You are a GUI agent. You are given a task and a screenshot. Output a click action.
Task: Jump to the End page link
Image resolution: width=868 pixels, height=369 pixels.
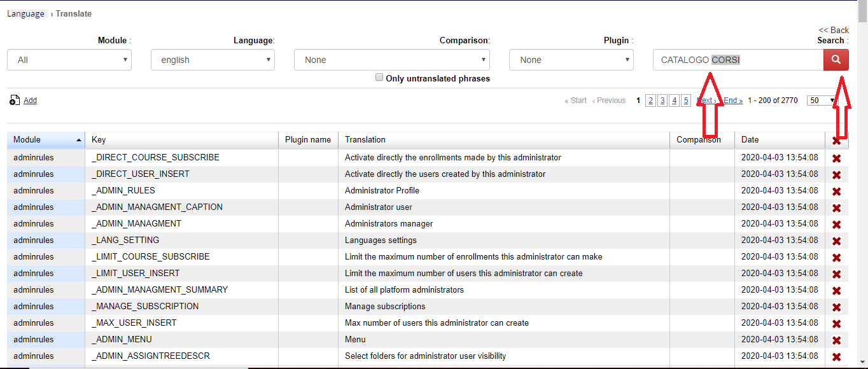click(732, 101)
